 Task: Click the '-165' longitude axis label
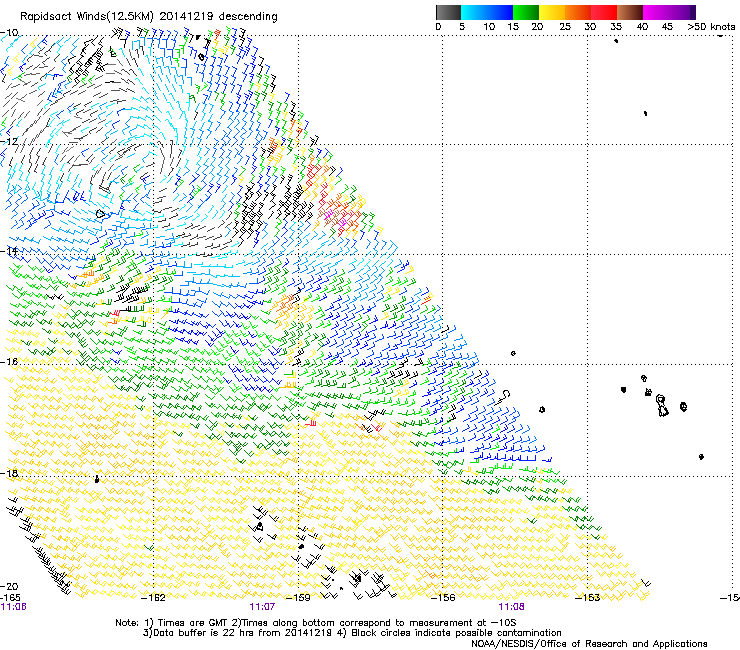[10, 598]
